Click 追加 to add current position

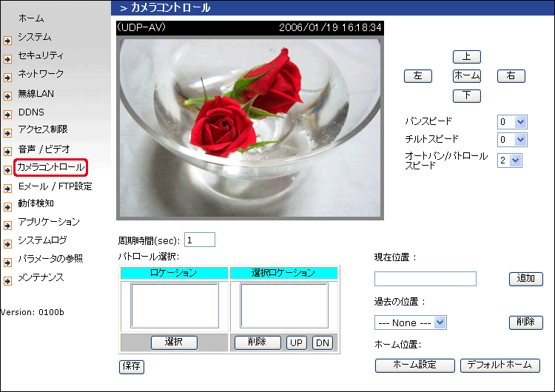[525, 279]
